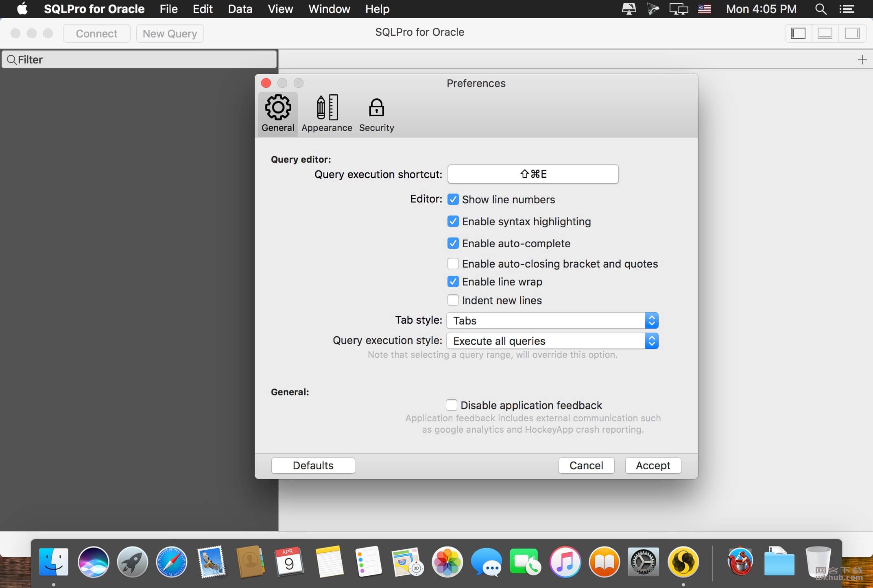Open Notification Center list icon
Image resolution: width=873 pixels, height=588 pixels.
pos(847,9)
